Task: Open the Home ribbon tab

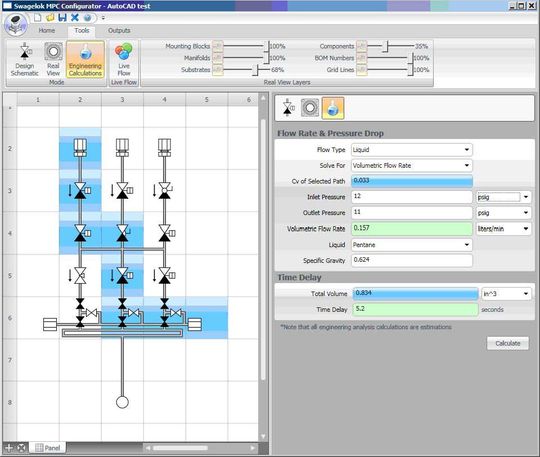Action: coord(46,31)
